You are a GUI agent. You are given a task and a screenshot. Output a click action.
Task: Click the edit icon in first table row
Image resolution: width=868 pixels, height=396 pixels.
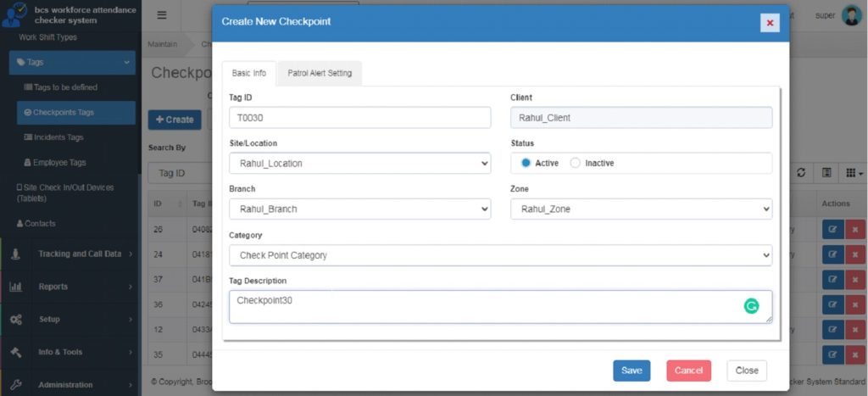pos(832,230)
